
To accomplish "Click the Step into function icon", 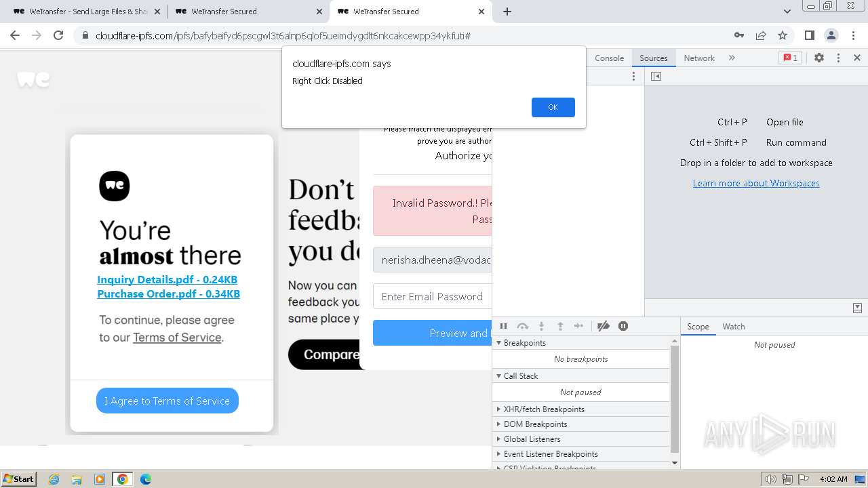I will (541, 326).
